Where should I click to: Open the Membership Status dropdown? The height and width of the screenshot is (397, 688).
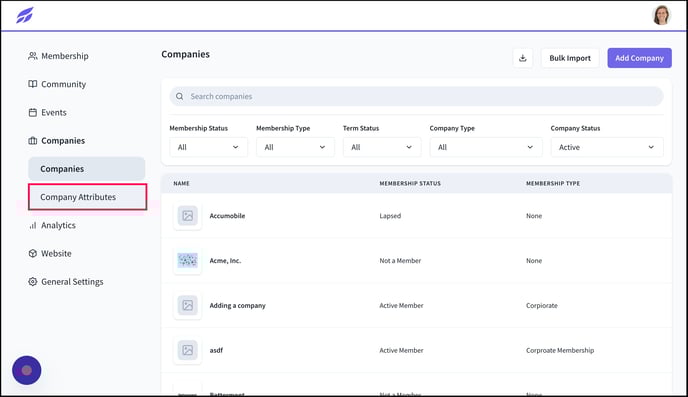(x=208, y=147)
